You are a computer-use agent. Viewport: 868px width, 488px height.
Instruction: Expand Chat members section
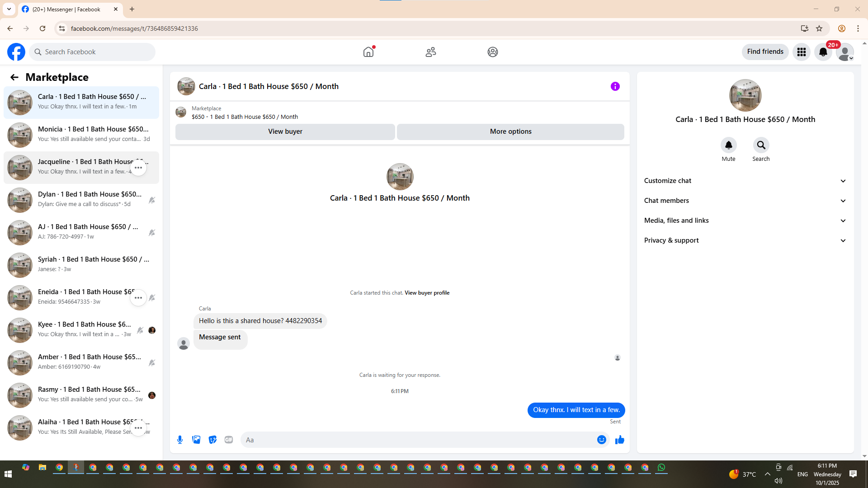(x=745, y=201)
